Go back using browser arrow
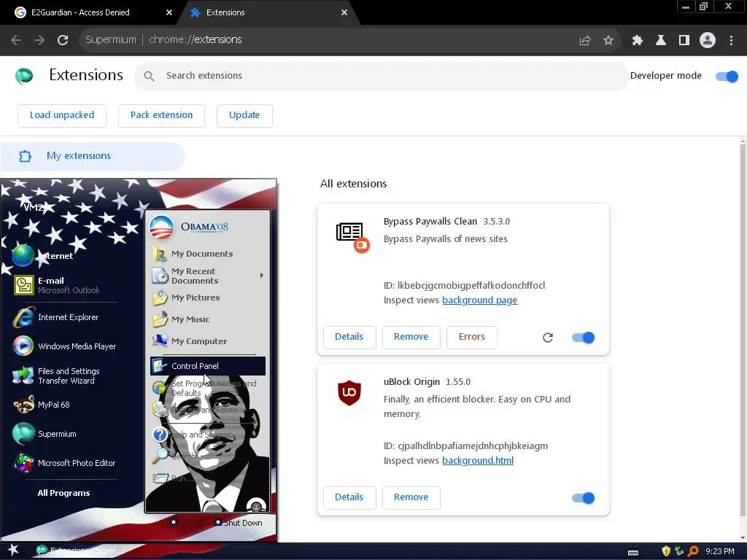This screenshot has width=747, height=560. coord(16,40)
